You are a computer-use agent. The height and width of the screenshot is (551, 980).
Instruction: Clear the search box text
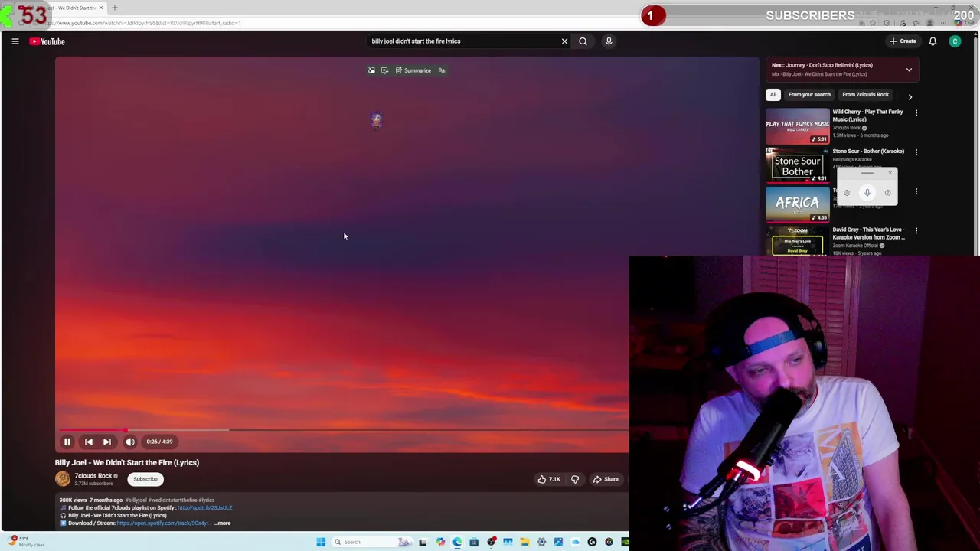click(564, 41)
